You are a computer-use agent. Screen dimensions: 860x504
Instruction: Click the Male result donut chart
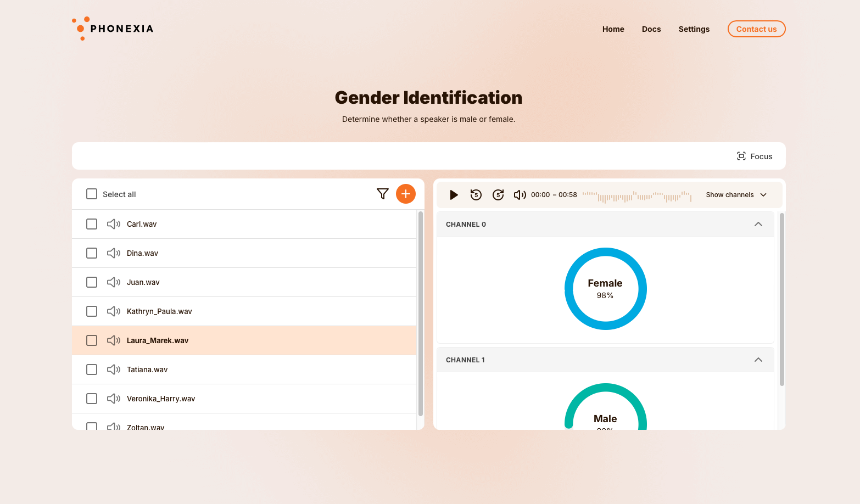[605, 407]
